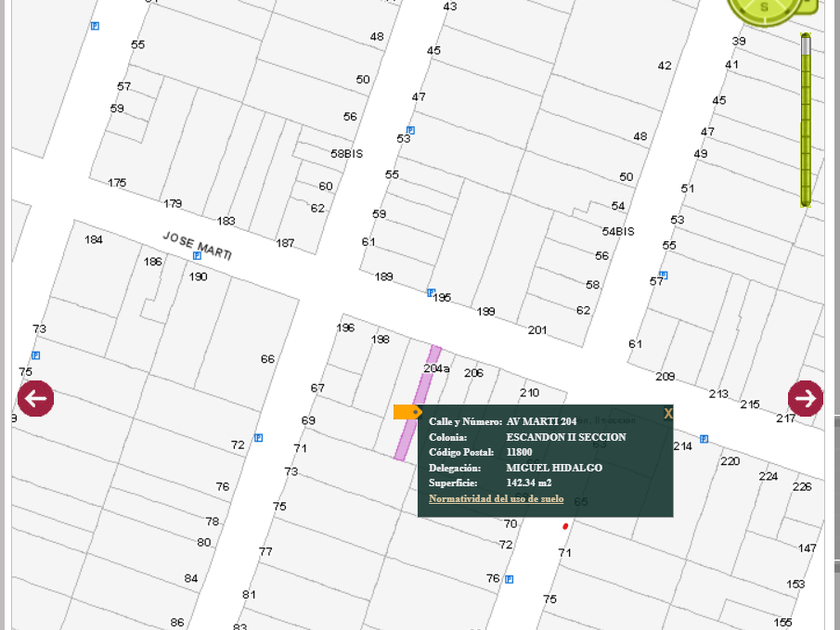This screenshot has width=840, height=630.
Task: Select lot labeled 58BIS
Action: tap(347, 154)
